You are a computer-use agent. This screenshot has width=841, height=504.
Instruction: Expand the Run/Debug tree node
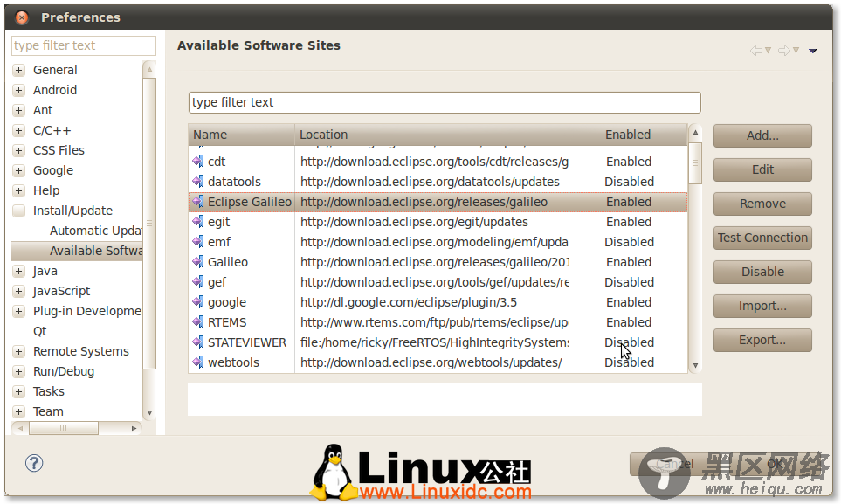pyautogui.click(x=18, y=371)
